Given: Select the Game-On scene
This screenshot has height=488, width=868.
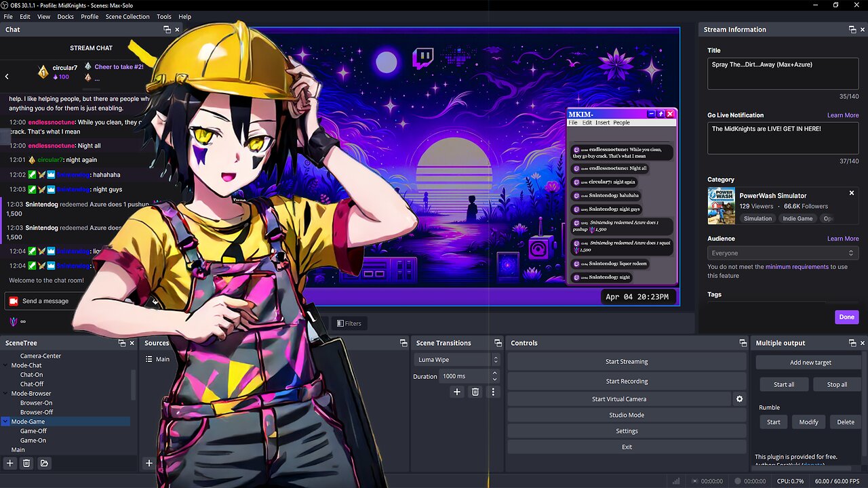Looking at the screenshot, I should click(x=33, y=441).
